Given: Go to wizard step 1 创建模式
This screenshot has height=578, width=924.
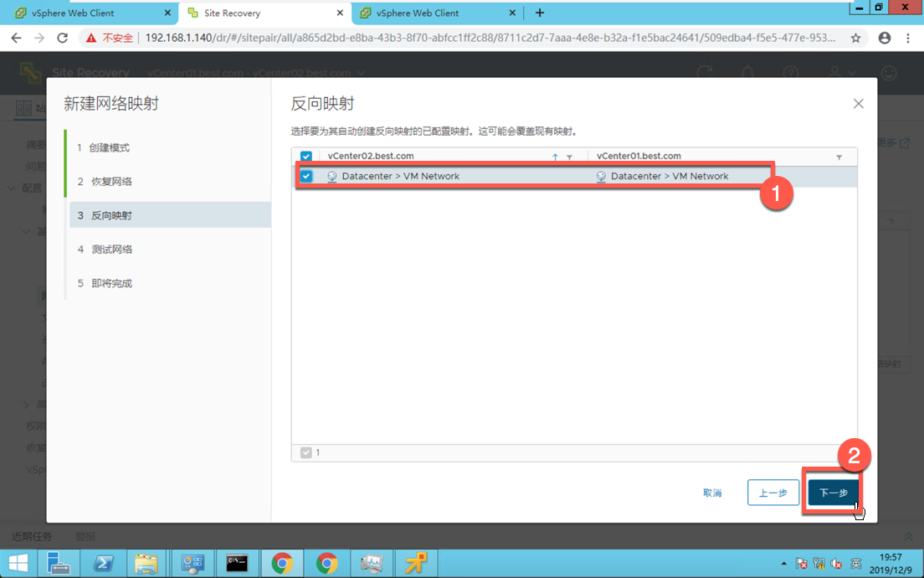Looking at the screenshot, I should coord(103,147).
